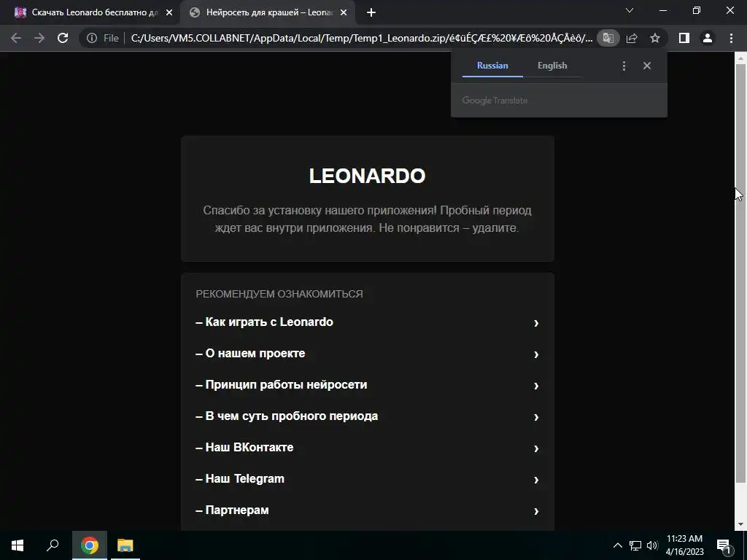
Task: Click chevron beside 'Как играть с Leonardo'
Action: tap(536, 323)
